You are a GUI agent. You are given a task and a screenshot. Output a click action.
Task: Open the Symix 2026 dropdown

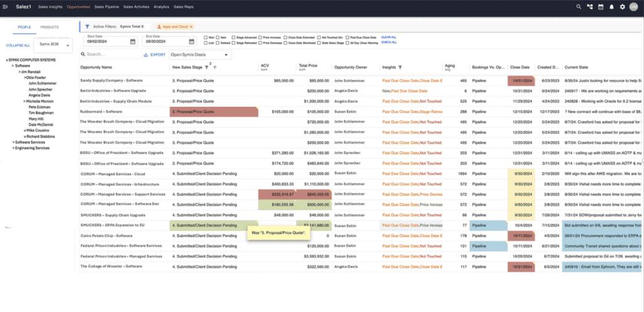coord(53,45)
